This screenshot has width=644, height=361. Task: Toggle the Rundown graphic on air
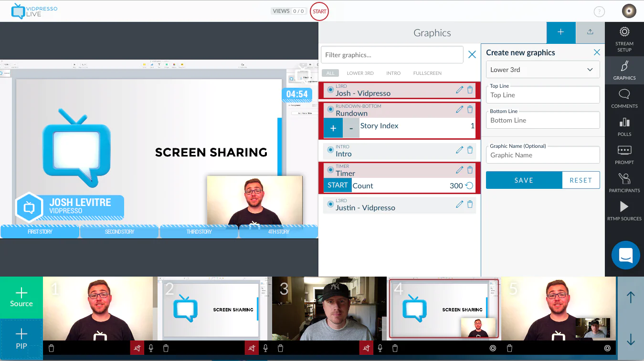[330, 109]
